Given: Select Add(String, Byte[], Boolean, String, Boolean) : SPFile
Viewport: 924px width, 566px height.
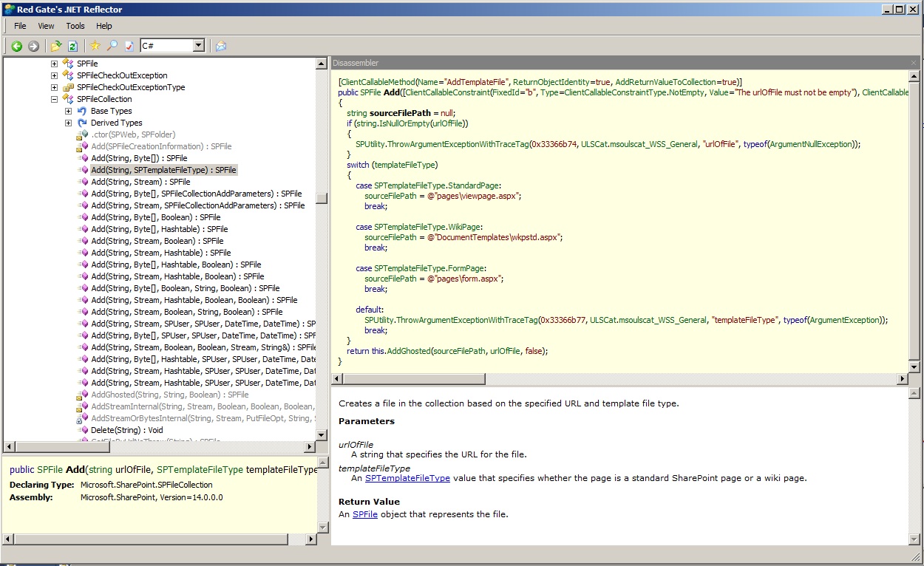Looking at the screenshot, I should point(186,288).
